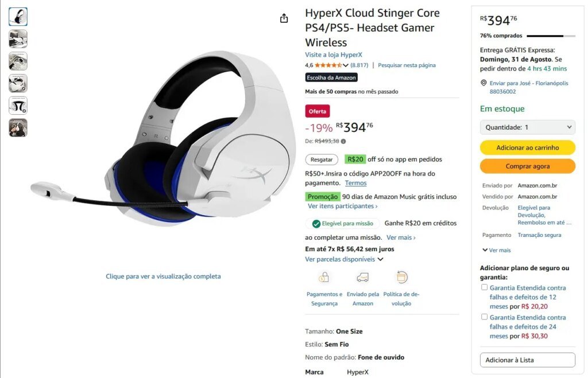Click the Política de devolução box icon
Viewport: 588px width, 378px height.
click(401, 277)
